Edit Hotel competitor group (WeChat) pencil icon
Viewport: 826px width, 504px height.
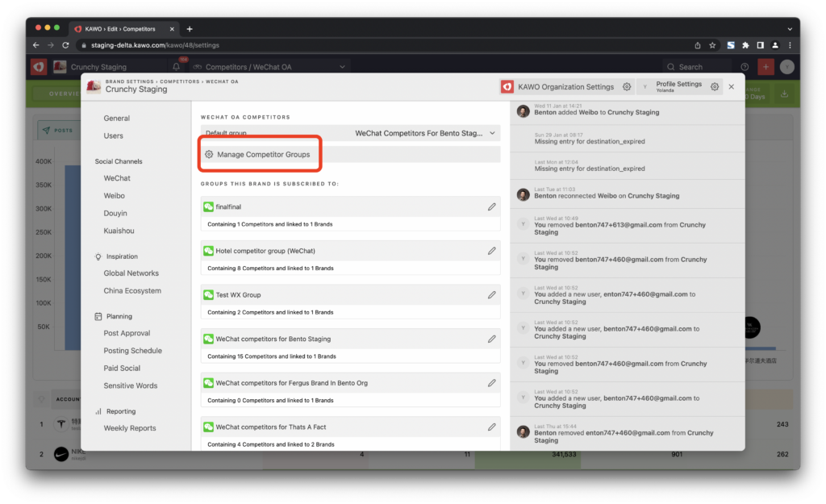point(491,252)
